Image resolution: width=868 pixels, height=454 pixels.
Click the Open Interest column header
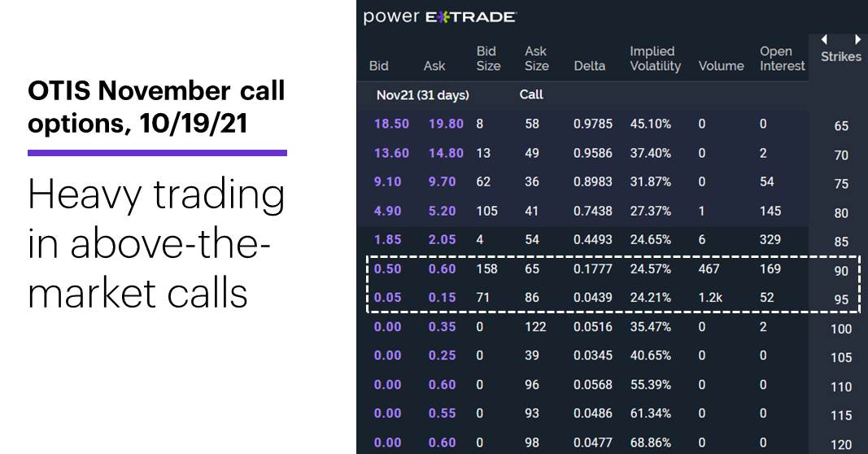coord(783,59)
